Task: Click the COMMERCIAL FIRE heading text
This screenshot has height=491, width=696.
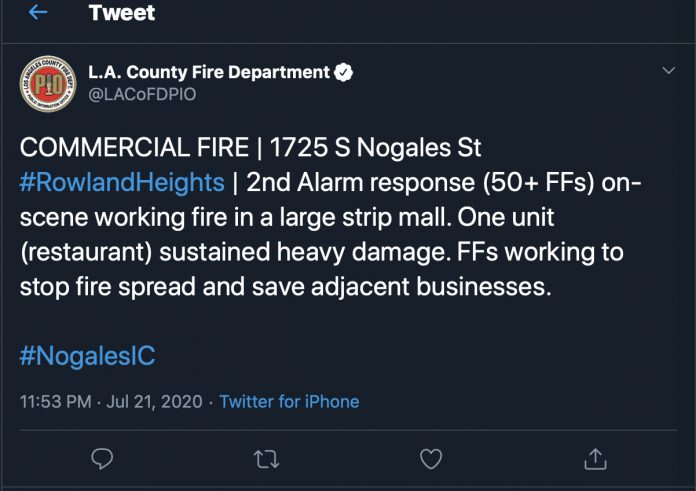Action: (x=134, y=147)
